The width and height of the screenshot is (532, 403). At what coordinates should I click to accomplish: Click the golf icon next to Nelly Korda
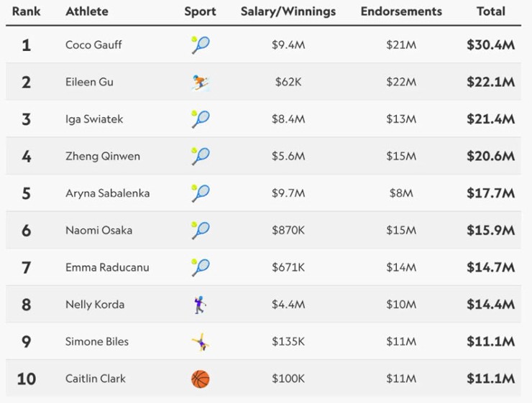(200, 305)
